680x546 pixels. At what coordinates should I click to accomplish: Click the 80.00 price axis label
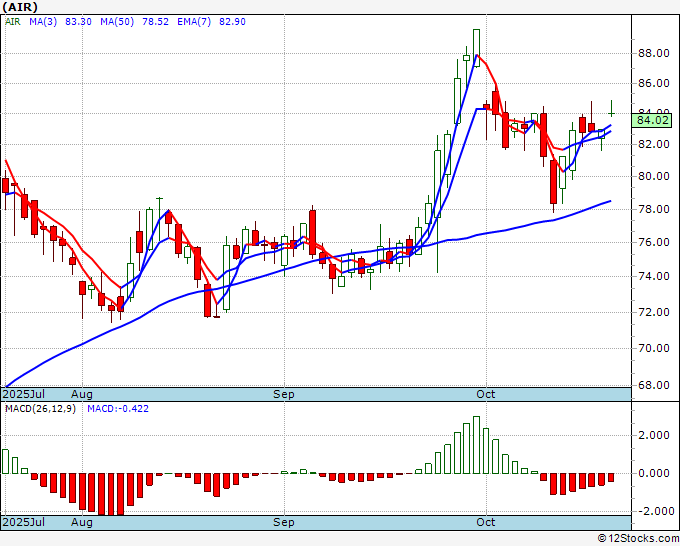coord(653,176)
